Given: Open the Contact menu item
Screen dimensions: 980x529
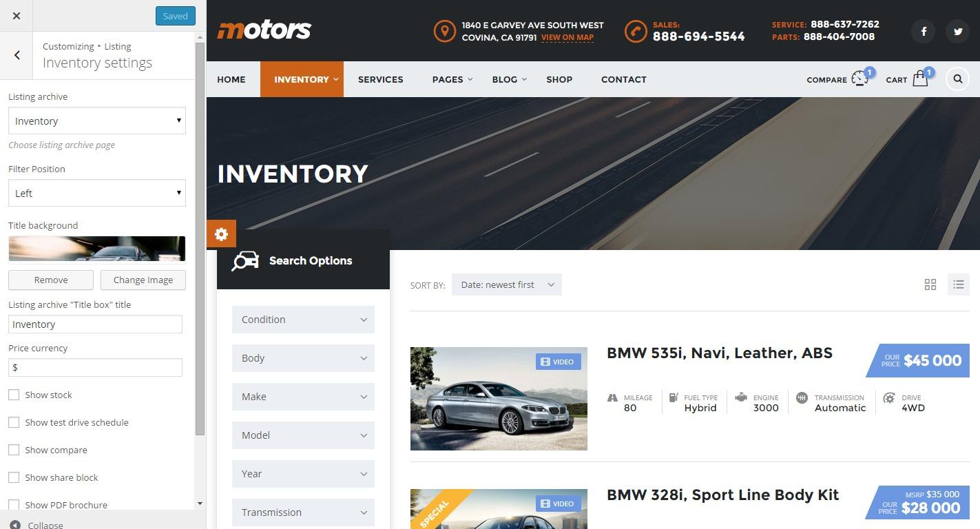Looking at the screenshot, I should pos(624,79).
